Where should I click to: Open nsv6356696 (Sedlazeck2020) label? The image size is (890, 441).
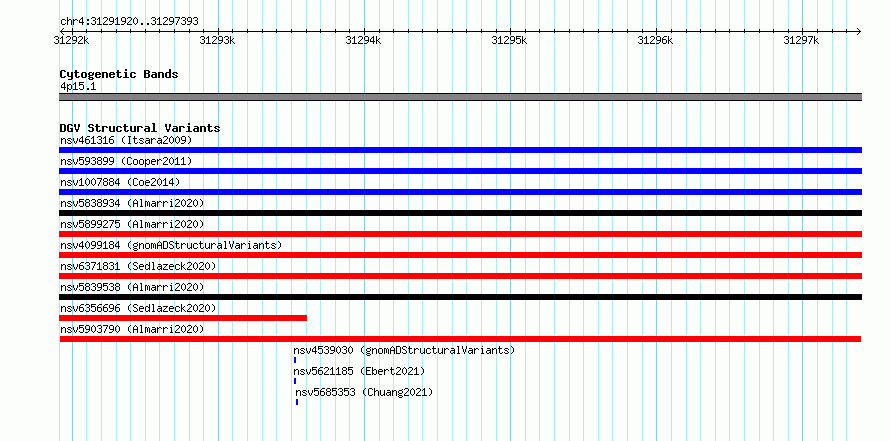138,308
